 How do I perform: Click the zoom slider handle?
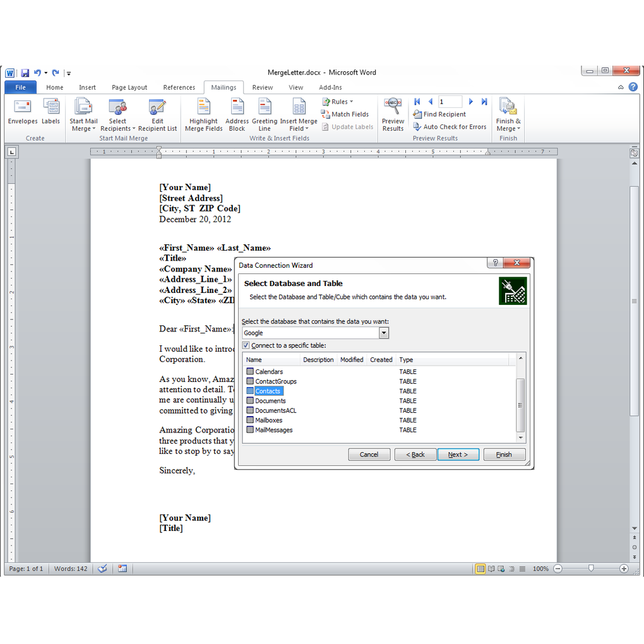coord(590,568)
